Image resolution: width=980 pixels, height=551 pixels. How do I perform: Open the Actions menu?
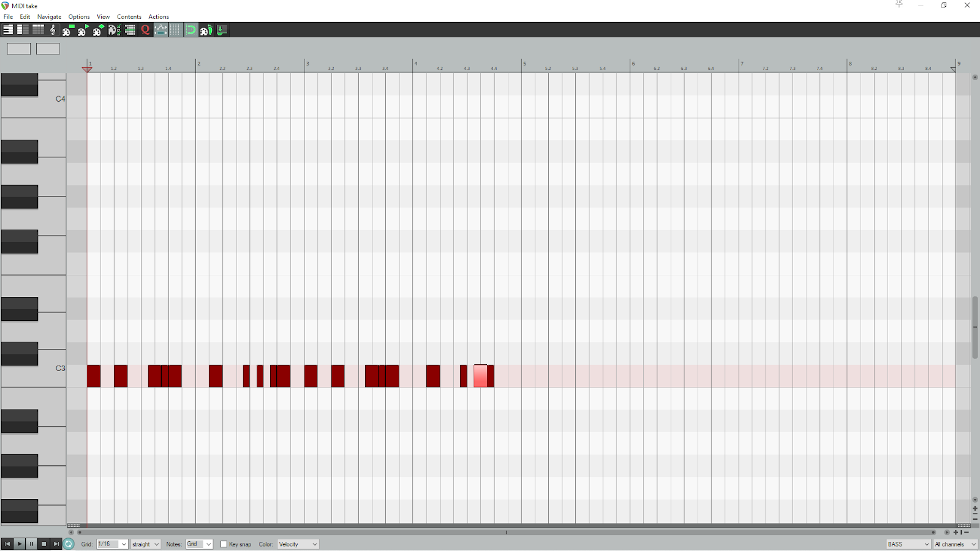point(159,17)
